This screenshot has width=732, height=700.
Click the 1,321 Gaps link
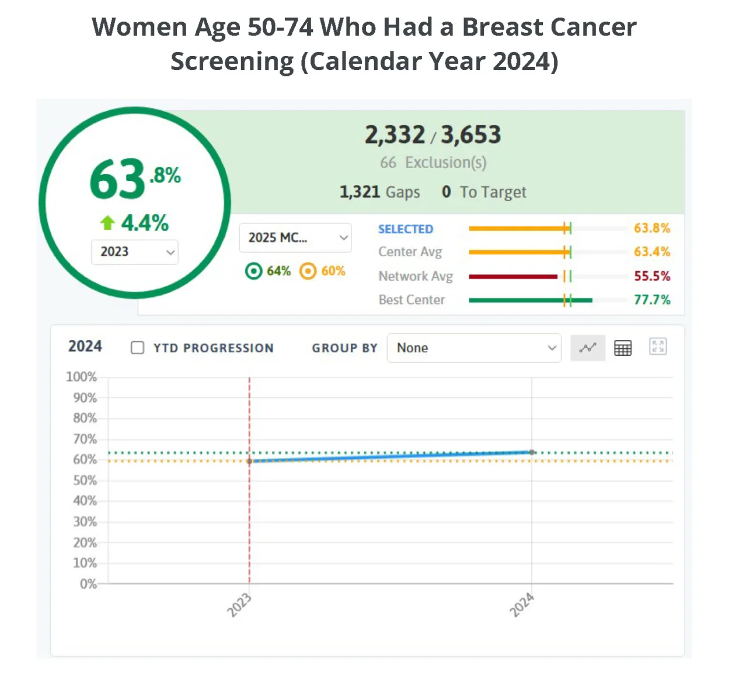click(x=380, y=192)
